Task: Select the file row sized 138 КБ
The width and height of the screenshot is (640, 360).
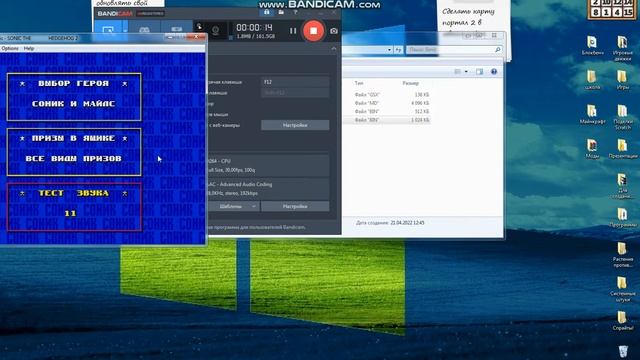Action: [x=386, y=95]
